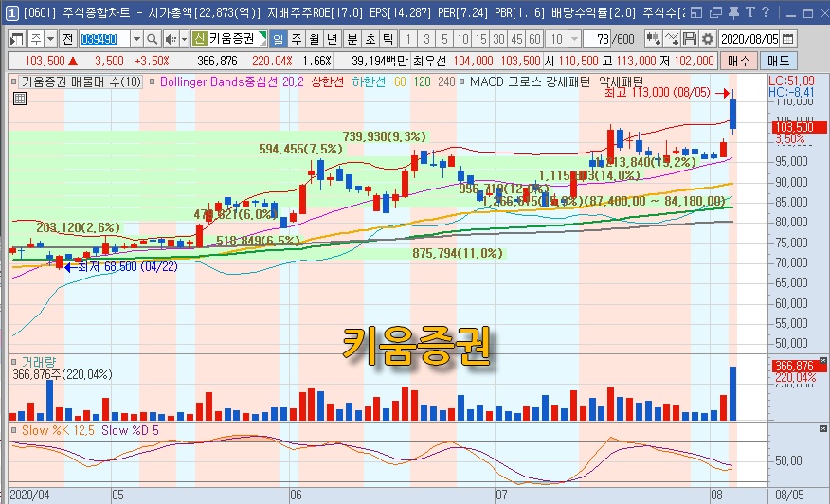
Task: Choose interval preset 60
Action: click(x=534, y=39)
